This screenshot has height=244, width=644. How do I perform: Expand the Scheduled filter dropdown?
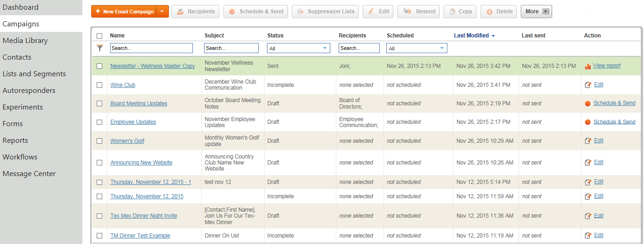(x=417, y=48)
